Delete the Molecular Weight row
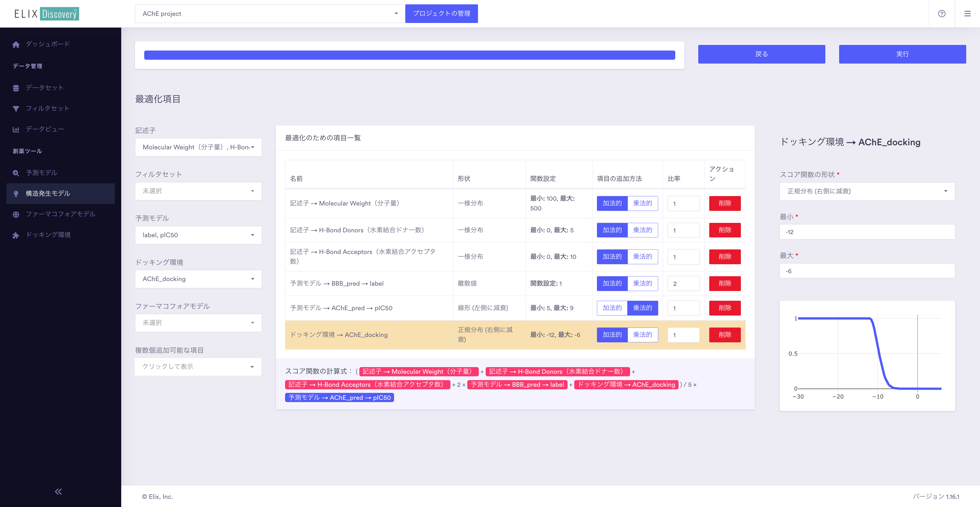Image resolution: width=980 pixels, height=507 pixels. tap(725, 203)
